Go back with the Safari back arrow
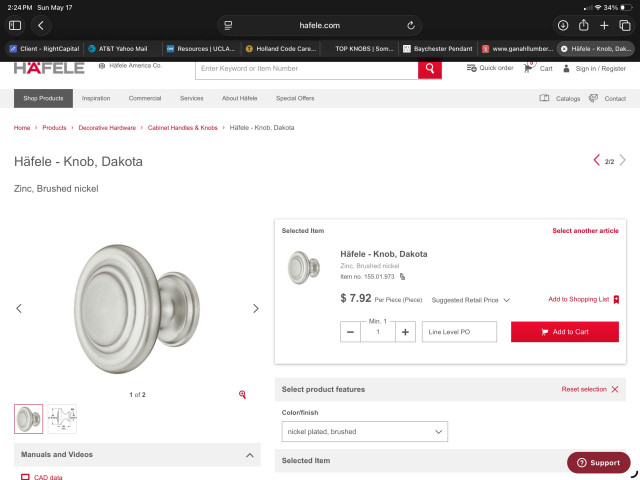This screenshot has height=480, width=640. pyautogui.click(x=41, y=25)
